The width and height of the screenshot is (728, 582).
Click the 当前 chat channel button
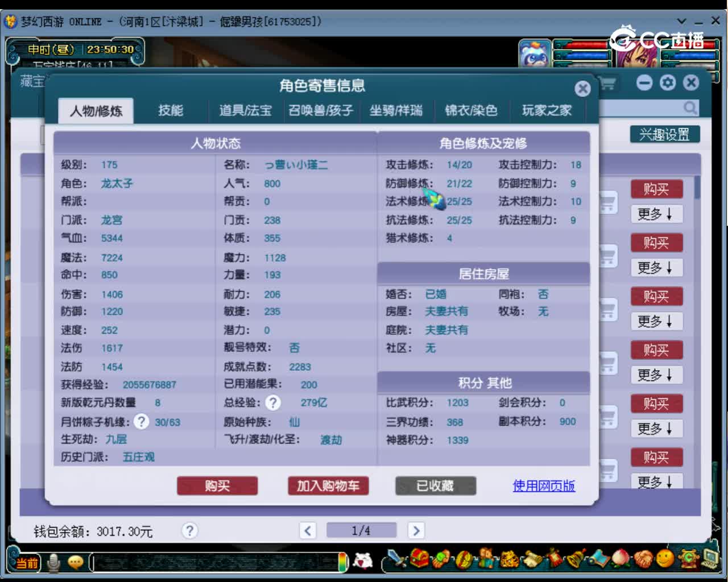pyautogui.click(x=26, y=563)
